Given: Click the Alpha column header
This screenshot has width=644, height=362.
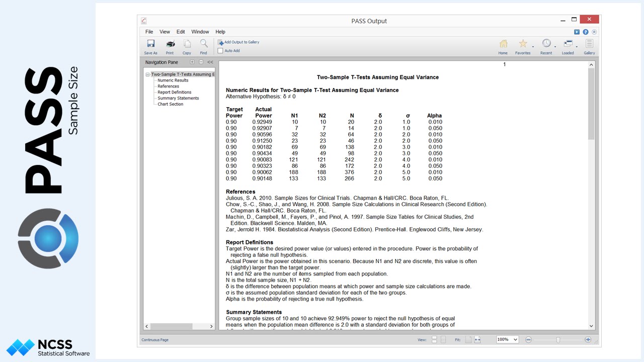Looking at the screenshot, I should [435, 116].
